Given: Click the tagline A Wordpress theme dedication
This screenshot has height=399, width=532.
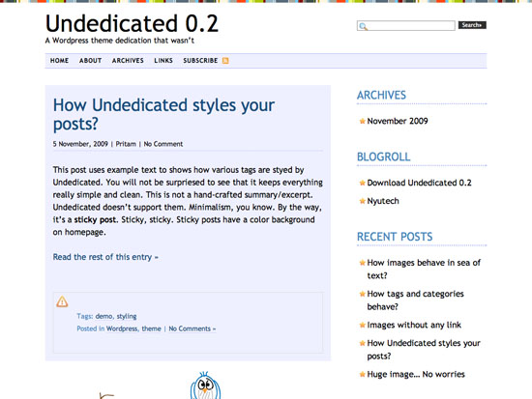Looking at the screenshot, I should (x=120, y=41).
